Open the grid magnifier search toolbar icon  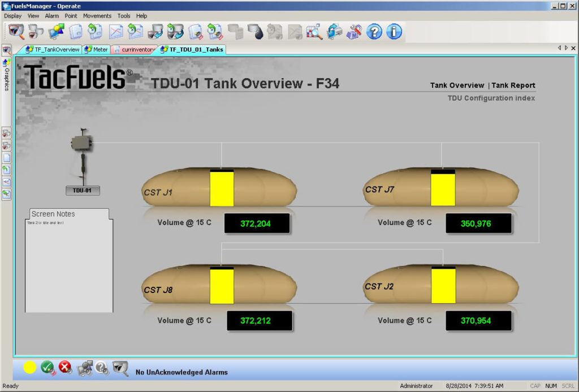(314, 32)
